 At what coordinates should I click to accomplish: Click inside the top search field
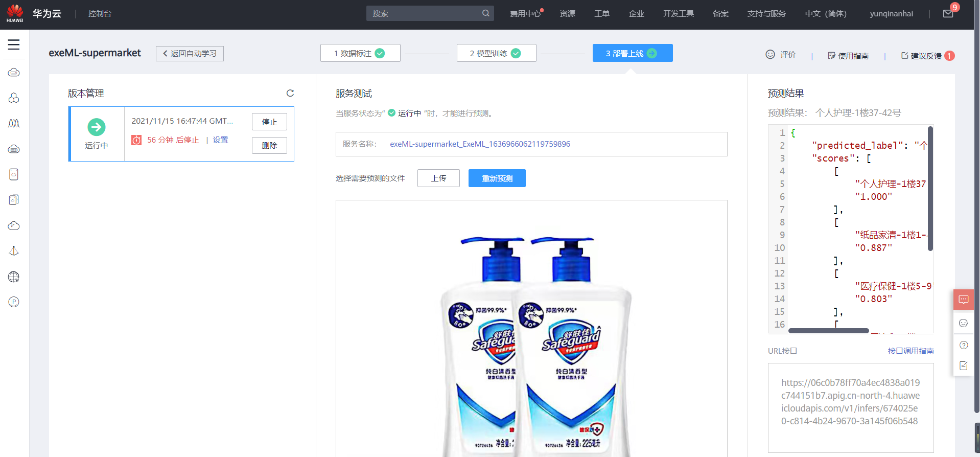430,13
